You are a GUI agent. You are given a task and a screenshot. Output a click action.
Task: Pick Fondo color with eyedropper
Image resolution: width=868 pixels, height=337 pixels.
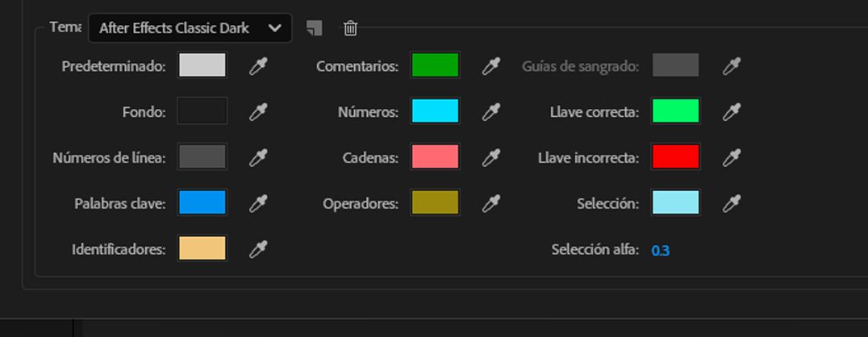point(257,112)
